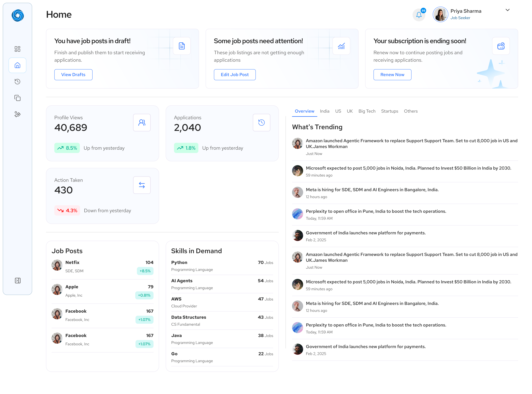
Task: Click the View Drafts button
Action: (x=73, y=75)
